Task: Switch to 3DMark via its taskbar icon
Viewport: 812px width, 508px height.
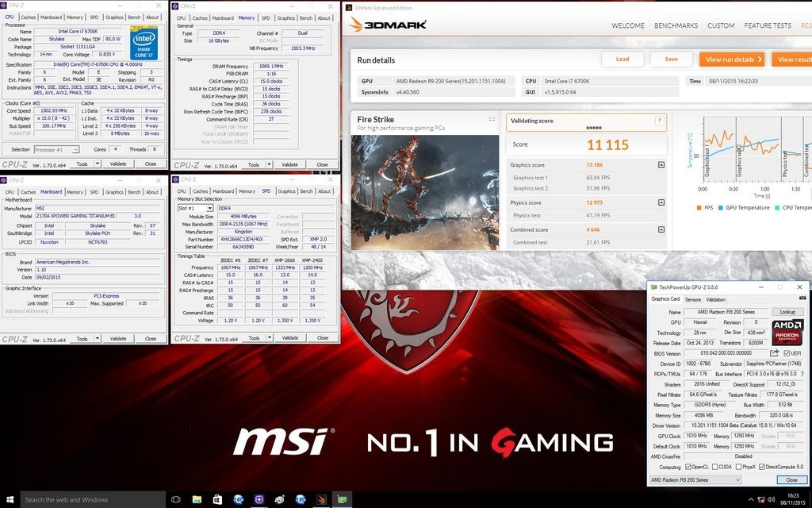Action: [x=321, y=500]
